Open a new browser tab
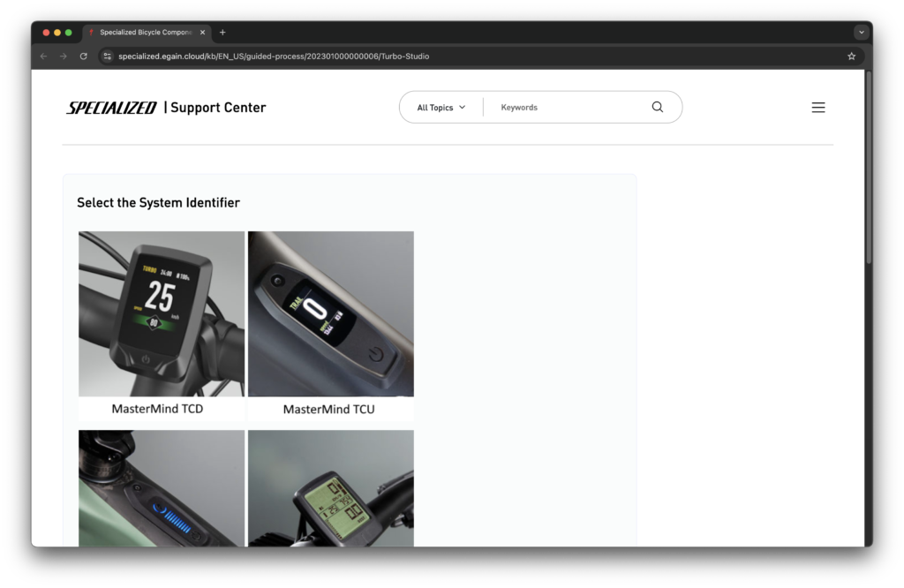This screenshot has height=588, width=904. pos(222,33)
